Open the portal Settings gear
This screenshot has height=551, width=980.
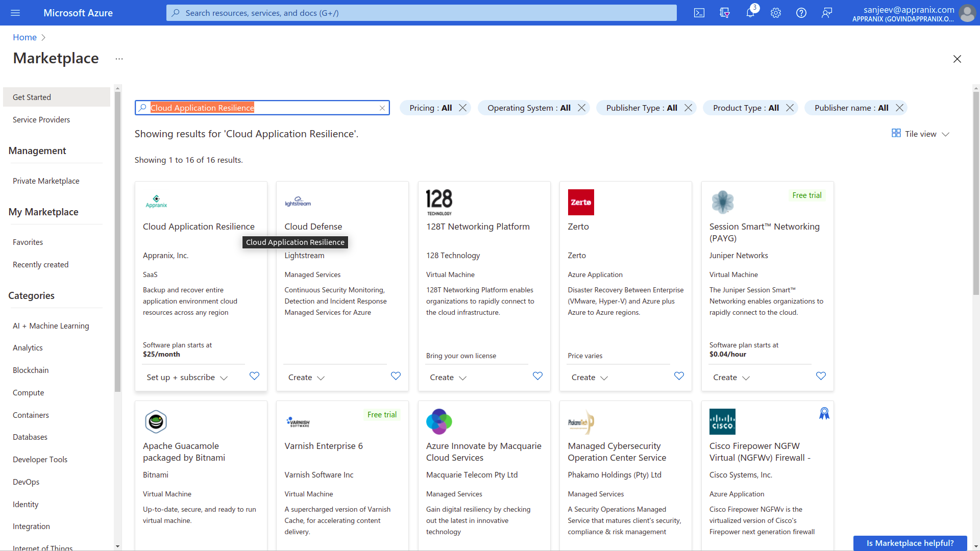pos(776,13)
